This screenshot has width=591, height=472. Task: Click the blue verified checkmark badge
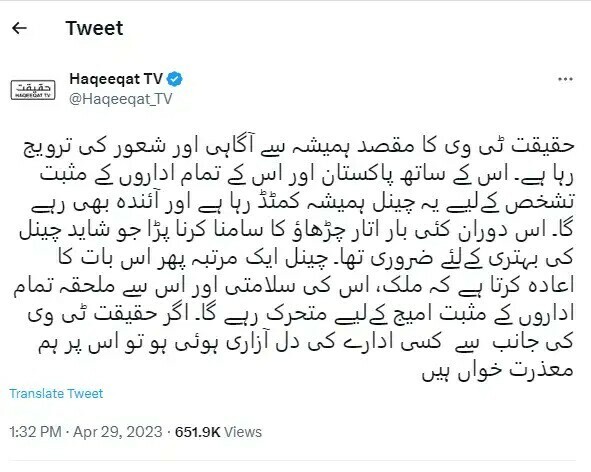[175, 79]
